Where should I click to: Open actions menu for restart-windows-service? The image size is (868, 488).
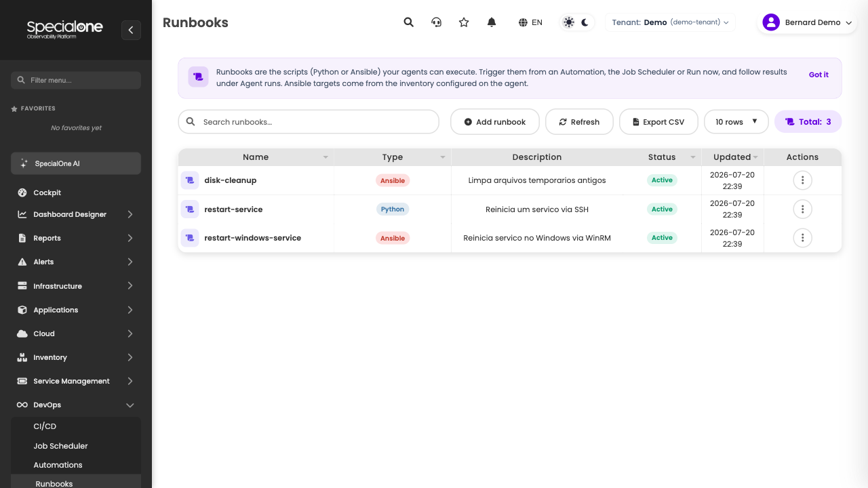point(802,237)
